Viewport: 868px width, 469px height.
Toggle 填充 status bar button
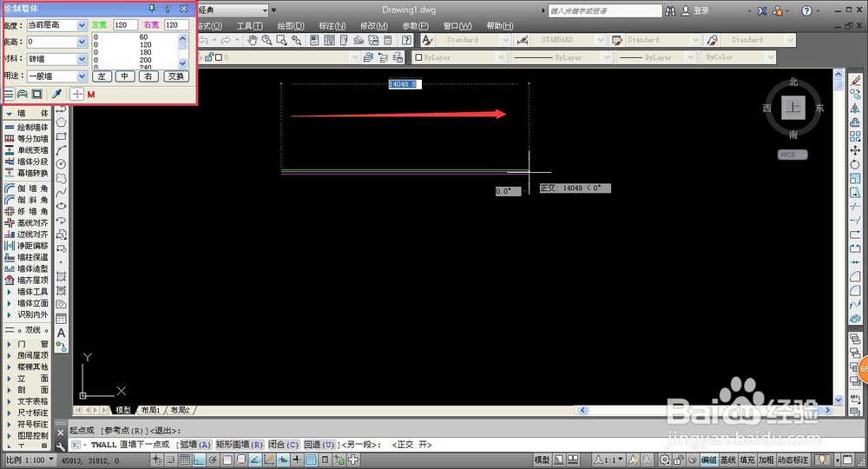point(746,459)
